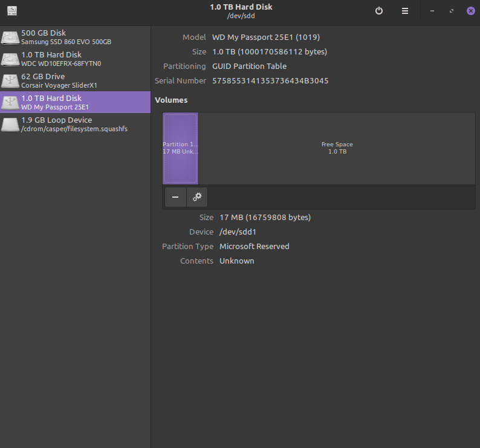Open additional partition options gear button
This screenshot has height=448, width=480.
pos(197,197)
